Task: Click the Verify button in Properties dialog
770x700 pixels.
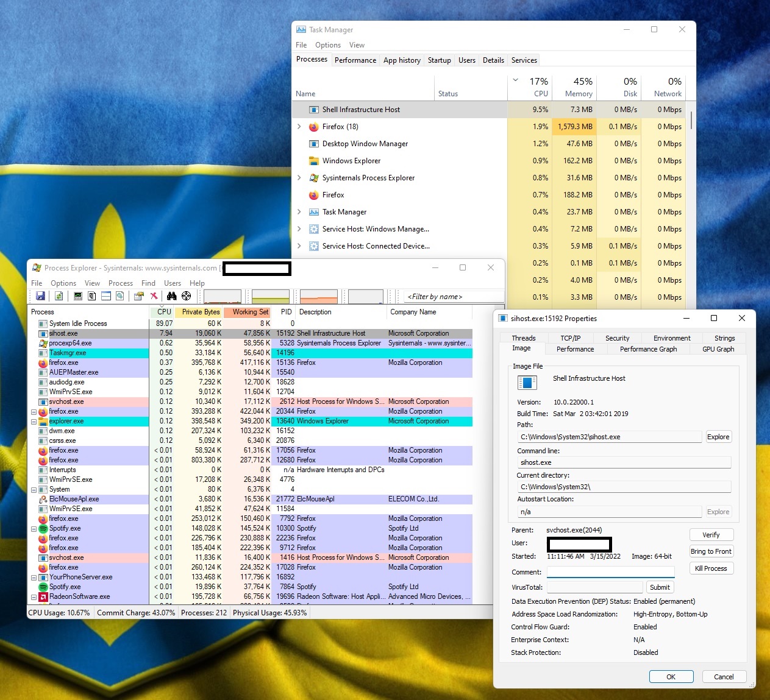Action: click(711, 535)
